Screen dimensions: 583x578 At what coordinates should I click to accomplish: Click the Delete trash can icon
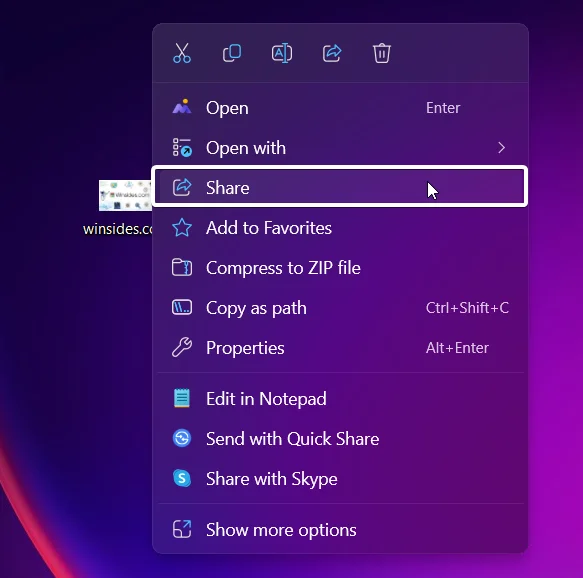tap(382, 53)
